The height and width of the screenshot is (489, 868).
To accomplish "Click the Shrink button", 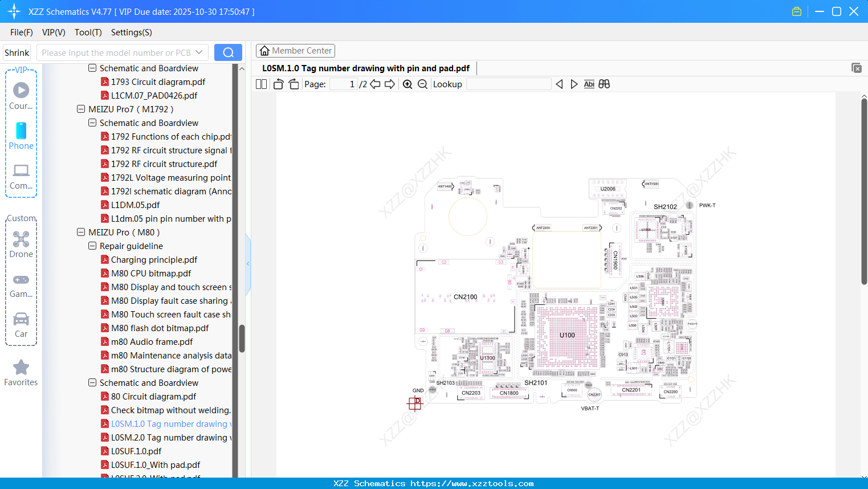I will click(x=17, y=52).
